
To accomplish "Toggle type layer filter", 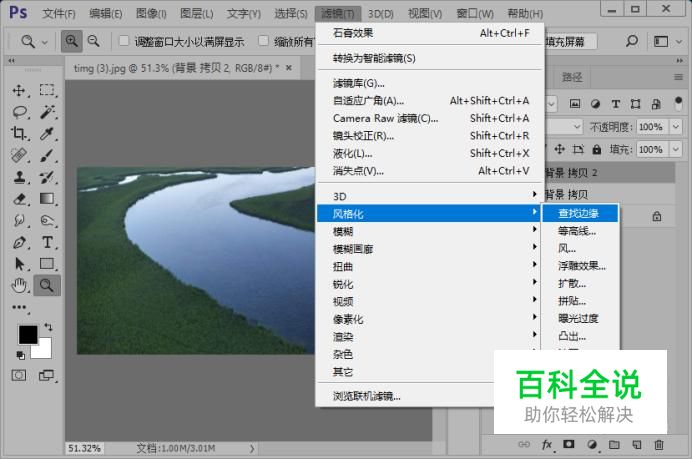I will coord(616,104).
